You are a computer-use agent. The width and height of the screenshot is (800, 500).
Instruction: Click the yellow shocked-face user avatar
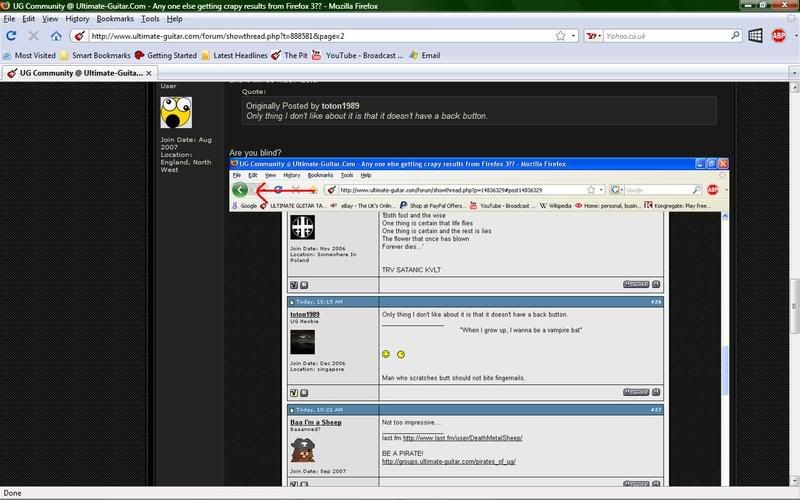click(176, 112)
